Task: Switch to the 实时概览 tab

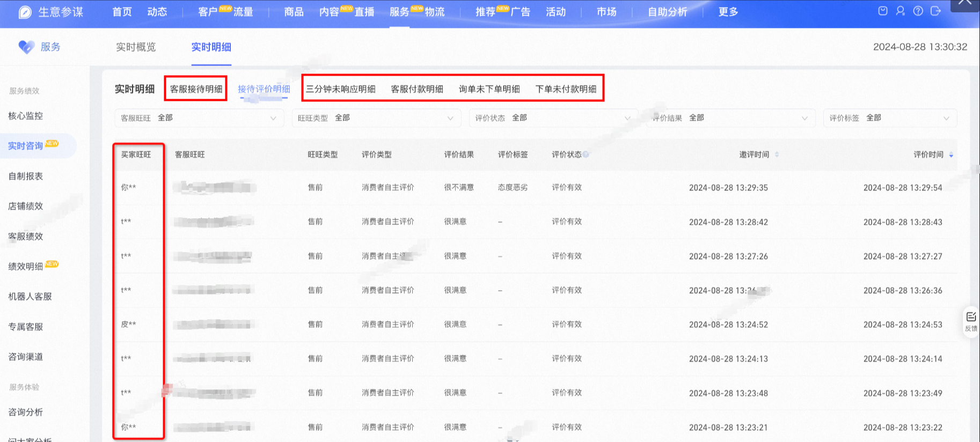Action: (136, 47)
